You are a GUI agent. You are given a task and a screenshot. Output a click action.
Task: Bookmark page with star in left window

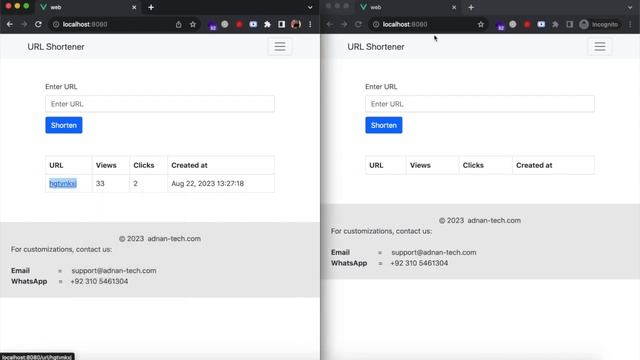(x=193, y=24)
